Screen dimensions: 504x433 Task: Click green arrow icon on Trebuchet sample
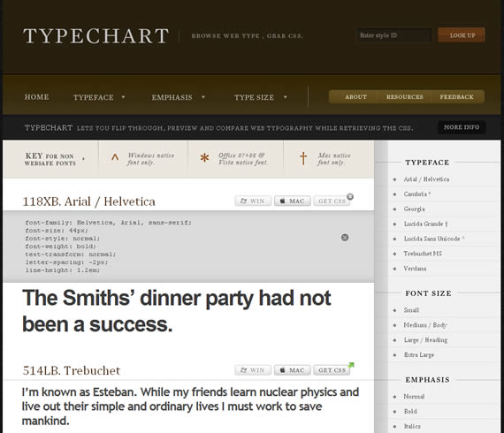(x=351, y=365)
